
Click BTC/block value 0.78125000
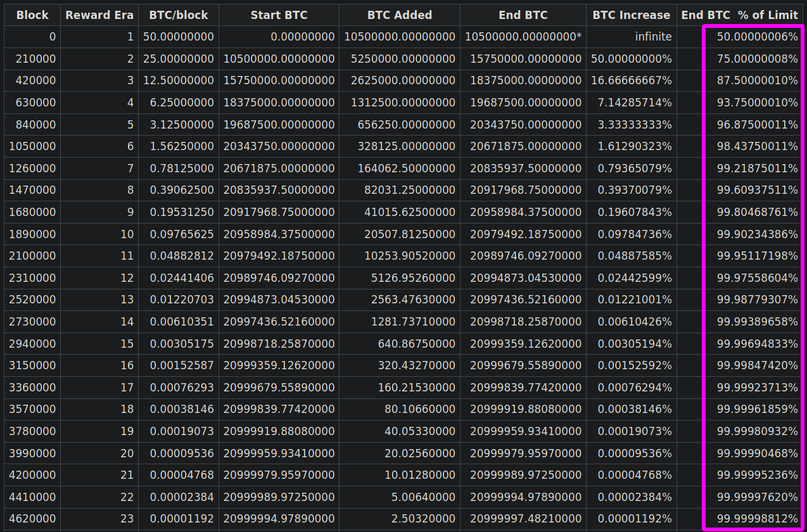coord(179,168)
